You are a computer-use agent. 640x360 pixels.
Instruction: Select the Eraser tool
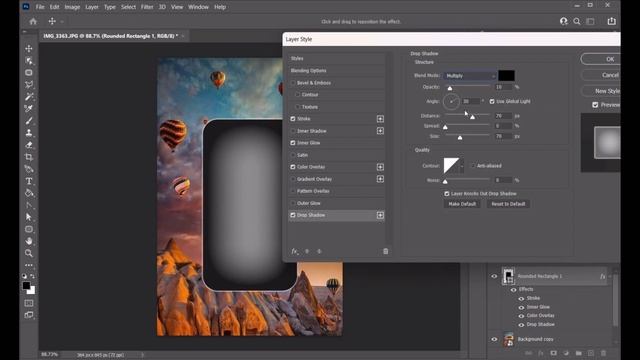pos(29,145)
